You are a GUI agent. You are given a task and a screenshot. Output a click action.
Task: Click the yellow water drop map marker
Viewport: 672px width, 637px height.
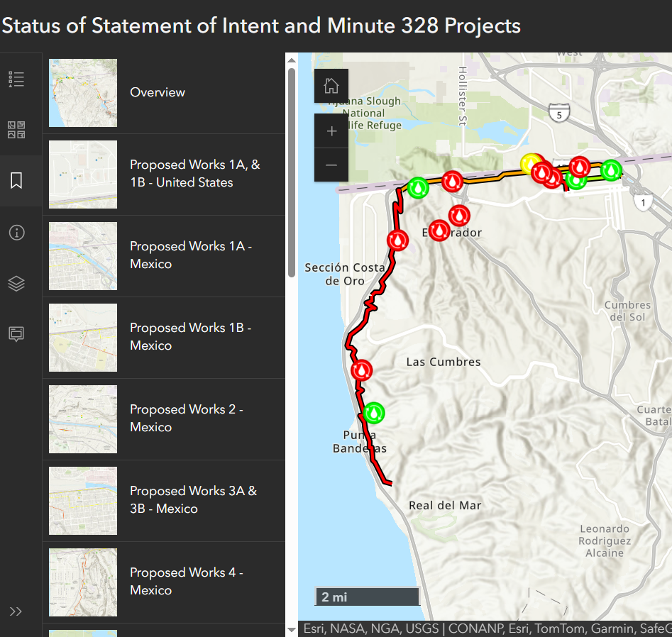529,163
